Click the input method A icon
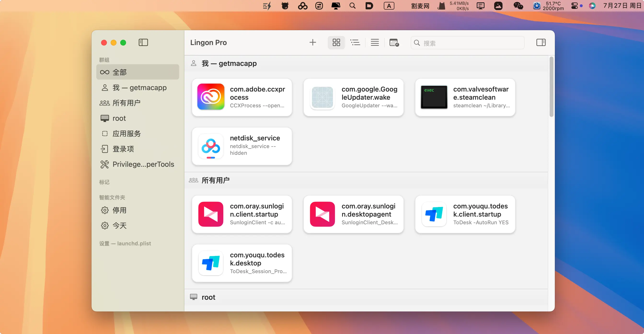This screenshot has width=644, height=334. click(x=389, y=6)
